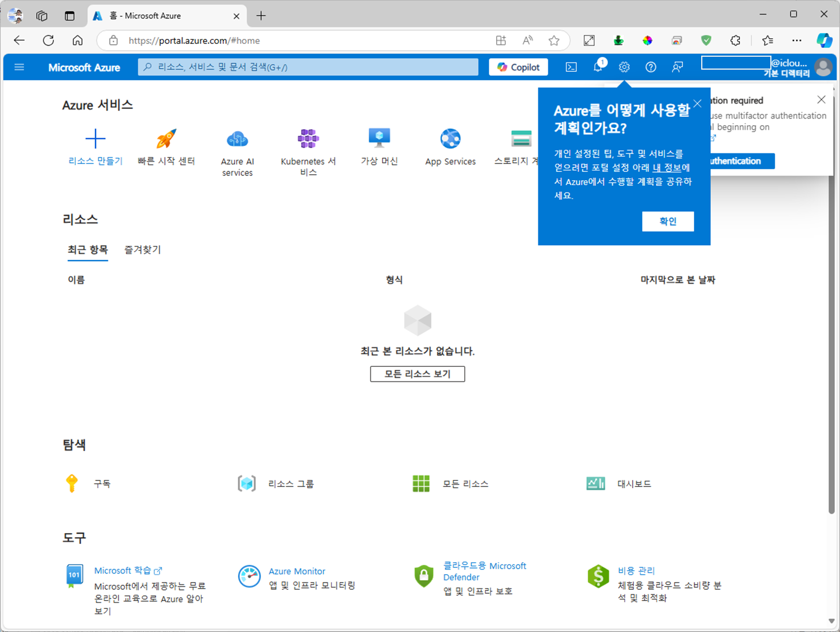
Task: Click the Microsoft Azure logo text
Action: [84, 67]
